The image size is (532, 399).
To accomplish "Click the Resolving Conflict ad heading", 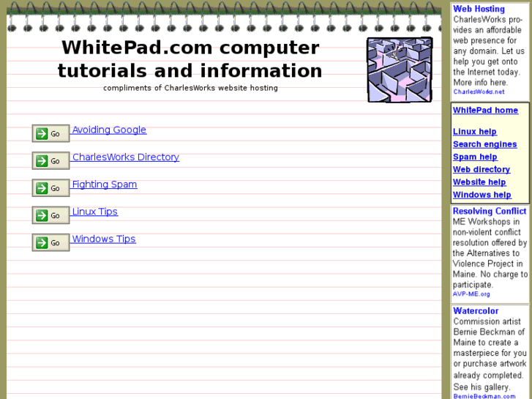I will pos(490,212).
